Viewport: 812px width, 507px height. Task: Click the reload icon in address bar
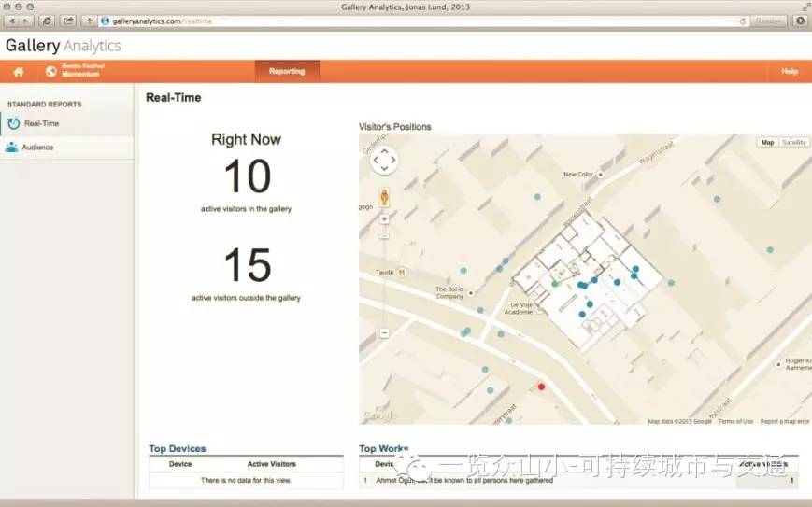(743, 21)
